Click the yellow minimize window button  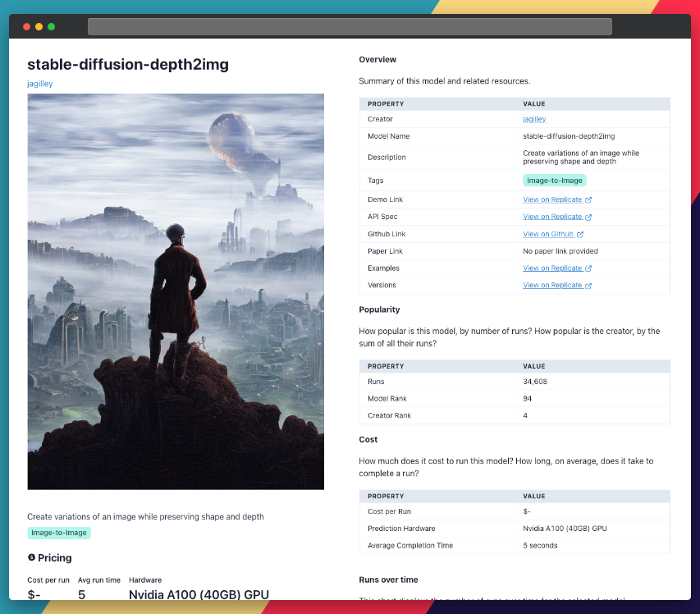39,27
